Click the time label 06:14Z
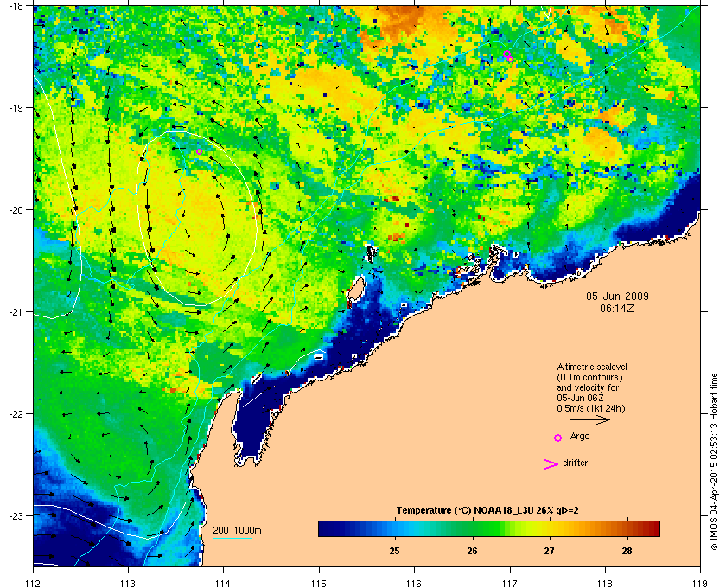Screen dimensions: 726x588 point(617,308)
